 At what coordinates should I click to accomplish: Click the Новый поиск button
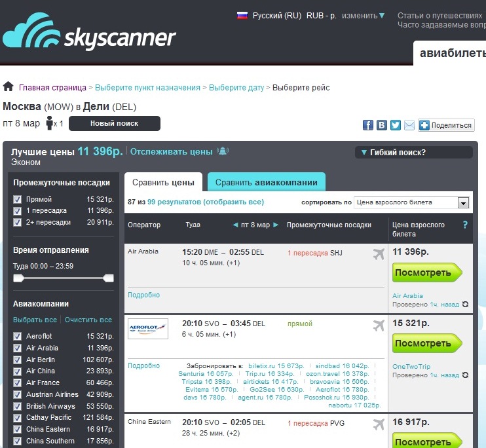pos(114,124)
